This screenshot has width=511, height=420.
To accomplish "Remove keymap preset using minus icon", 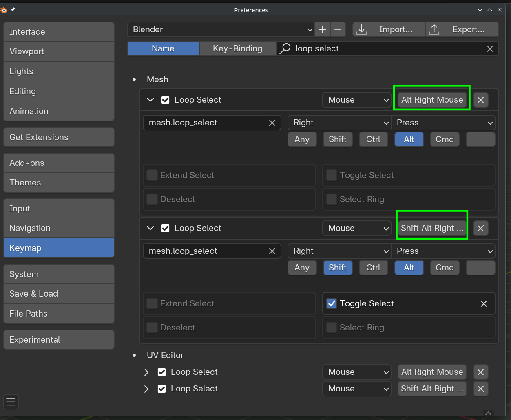I will pos(338,29).
